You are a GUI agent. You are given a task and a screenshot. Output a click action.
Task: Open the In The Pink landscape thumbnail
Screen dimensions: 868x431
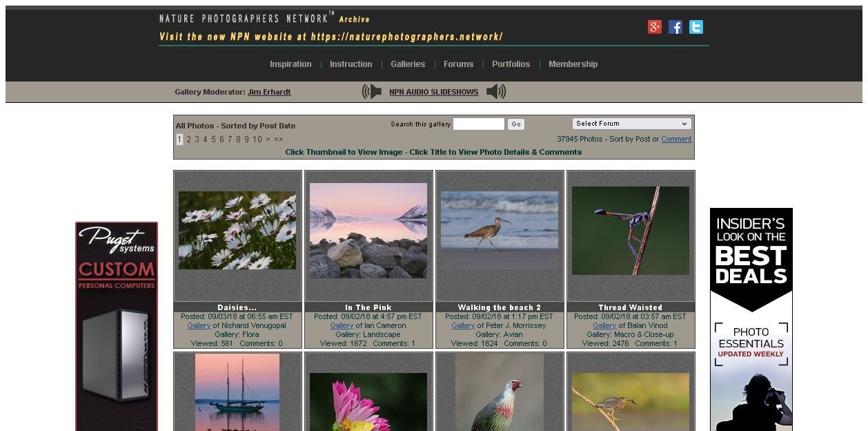click(368, 230)
